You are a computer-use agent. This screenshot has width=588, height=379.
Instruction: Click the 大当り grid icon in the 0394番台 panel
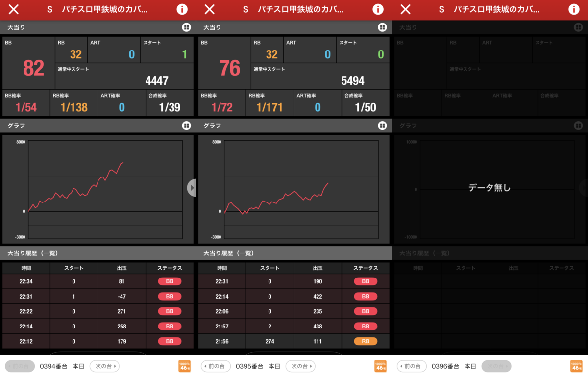click(x=186, y=27)
